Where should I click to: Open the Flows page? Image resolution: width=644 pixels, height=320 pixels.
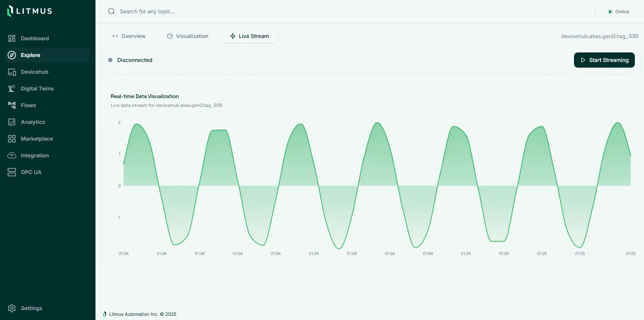[x=47, y=105]
